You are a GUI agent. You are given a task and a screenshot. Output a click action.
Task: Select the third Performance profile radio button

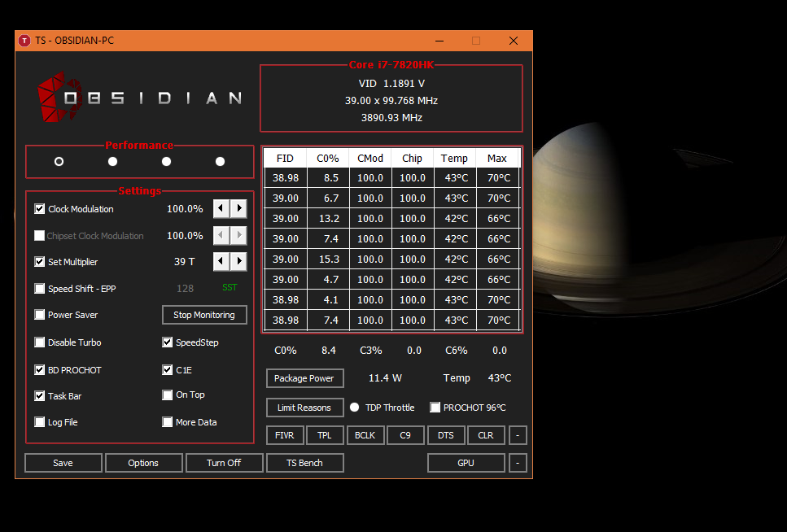pyautogui.click(x=167, y=162)
